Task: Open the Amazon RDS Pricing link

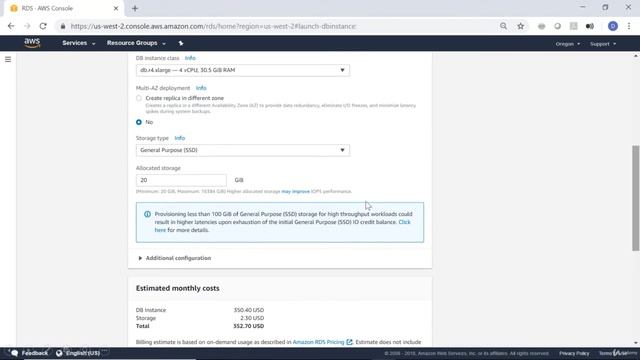Action: pos(318,342)
